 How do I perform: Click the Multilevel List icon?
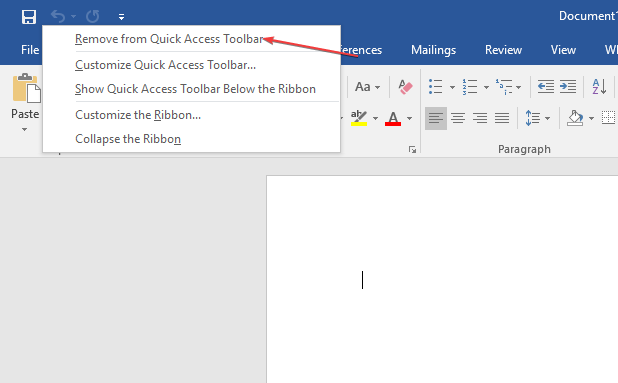504,87
